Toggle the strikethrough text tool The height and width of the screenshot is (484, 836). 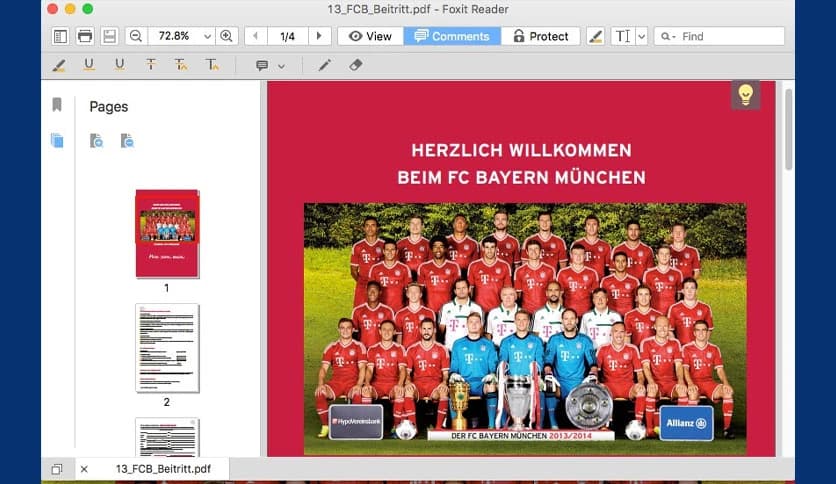pyautogui.click(x=151, y=65)
